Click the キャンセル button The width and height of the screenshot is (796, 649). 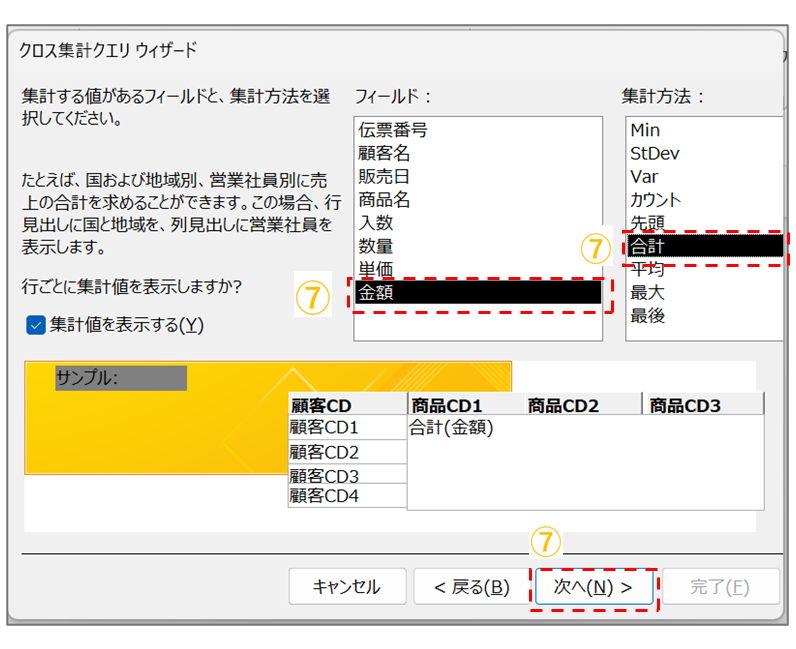[x=347, y=587]
